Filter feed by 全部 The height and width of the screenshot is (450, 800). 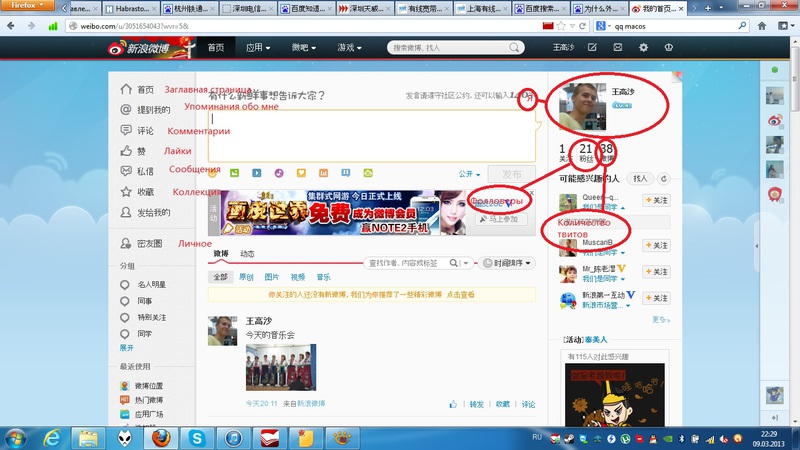[220, 277]
